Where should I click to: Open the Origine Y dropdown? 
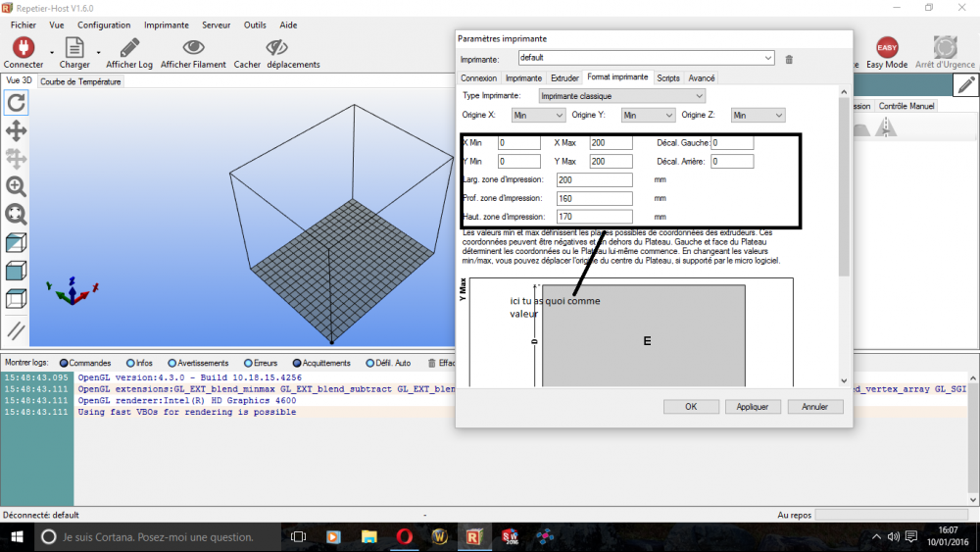click(x=648, y=115)
